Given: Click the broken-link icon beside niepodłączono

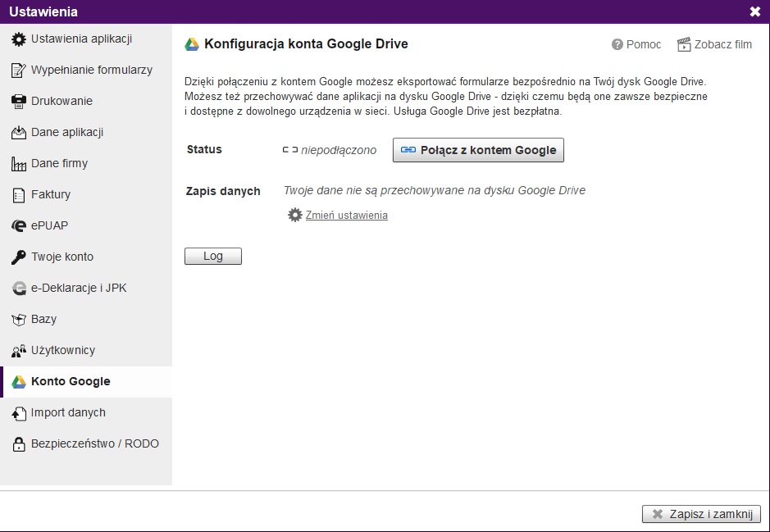Looking at the screenshot, I should pos(290,150).
